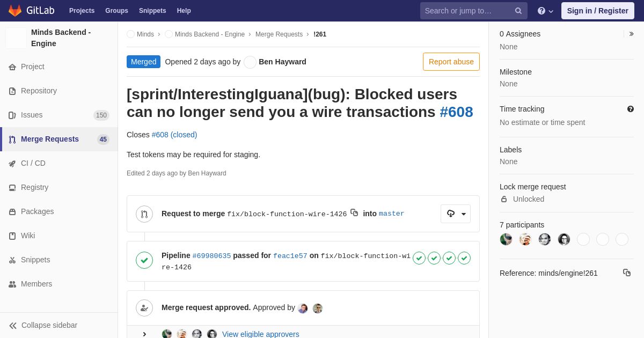This screenshot has width=644, height=338.
Task: Open CI / CD in the sidebar
Action: click(33, 163)
